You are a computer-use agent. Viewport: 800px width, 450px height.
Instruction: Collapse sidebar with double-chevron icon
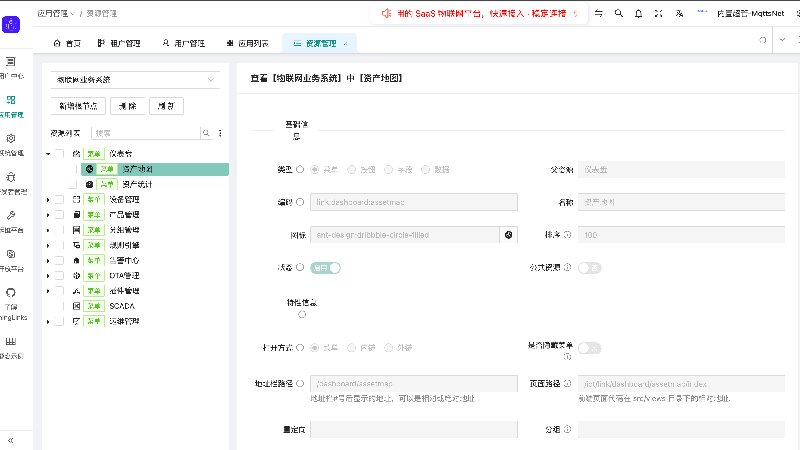pos(10,440)
